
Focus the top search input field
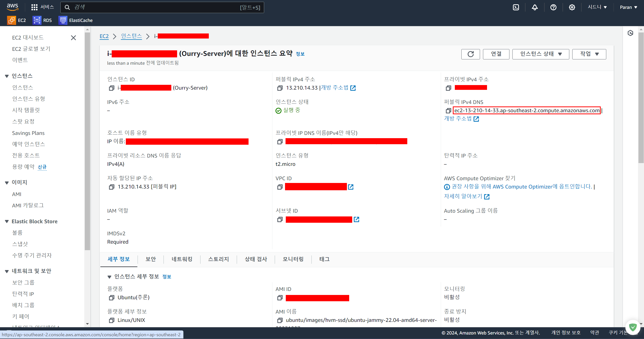162,7
